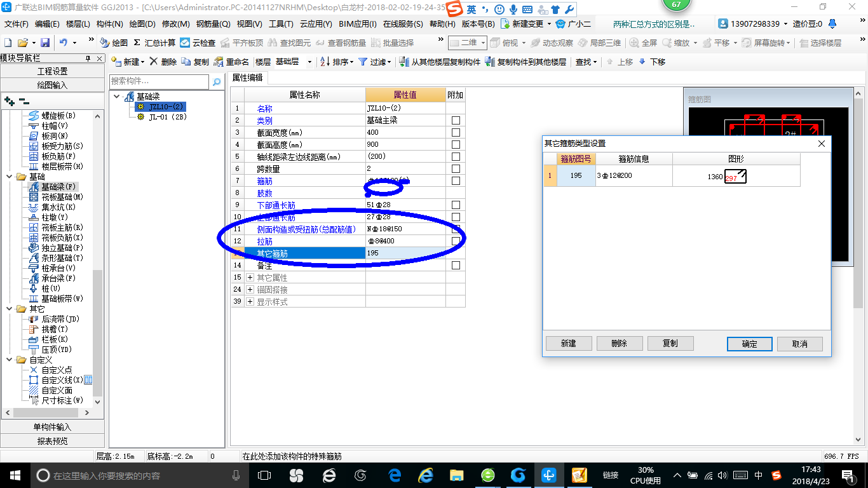Click the 重命名 rename icon
Screen dimensions: 868x488
tap(219, 62)
